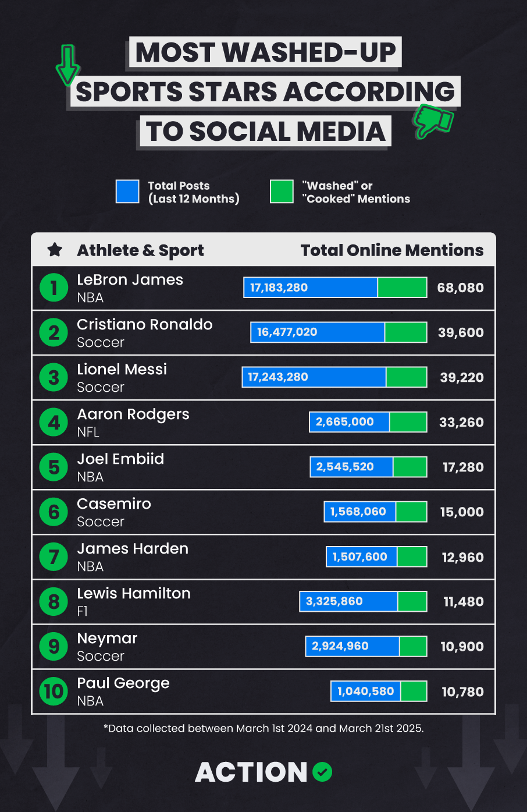
Task: Click the data collection footnote text
Action: pyautogui.click(x=263, y=728)
